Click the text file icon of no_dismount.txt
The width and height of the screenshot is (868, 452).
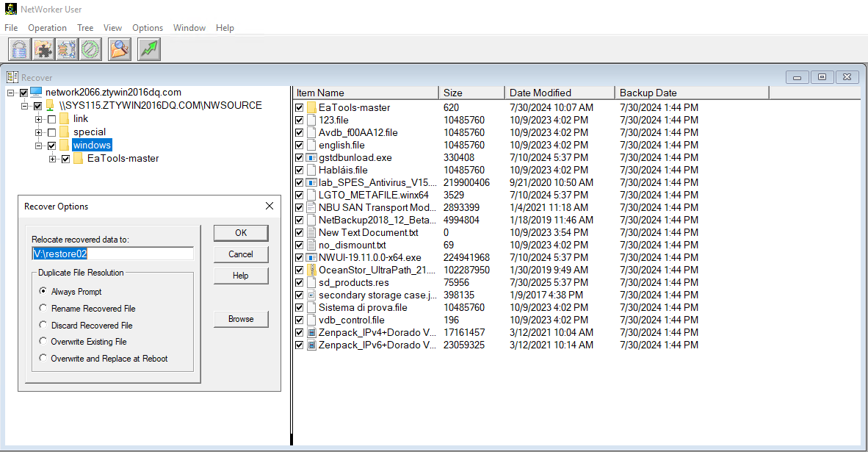coord(311,245)
